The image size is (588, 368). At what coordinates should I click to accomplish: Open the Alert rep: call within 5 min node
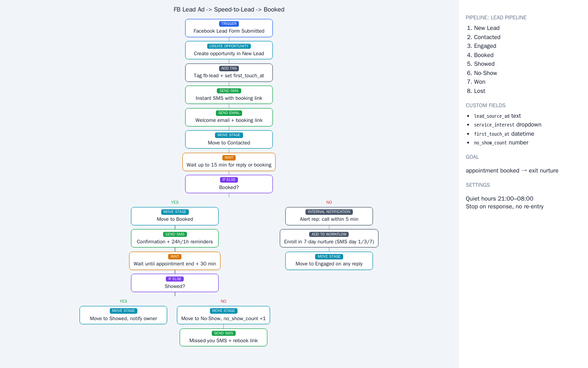(x=329, y=216)
